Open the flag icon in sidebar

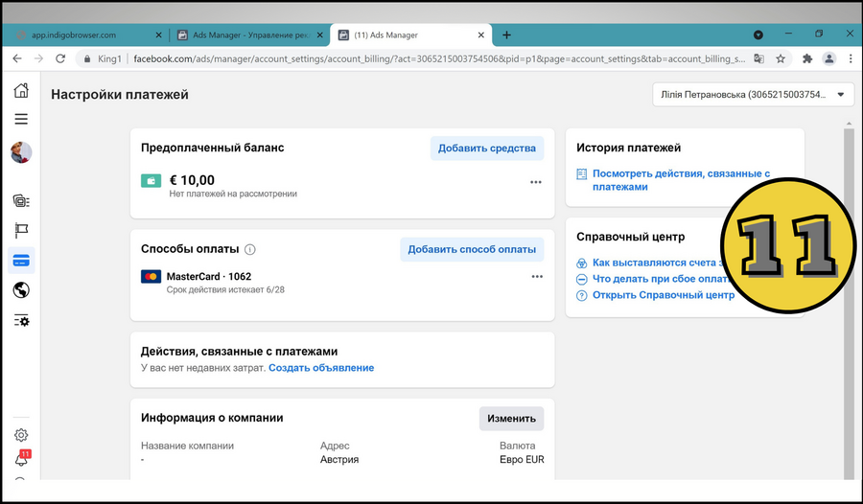21,230
